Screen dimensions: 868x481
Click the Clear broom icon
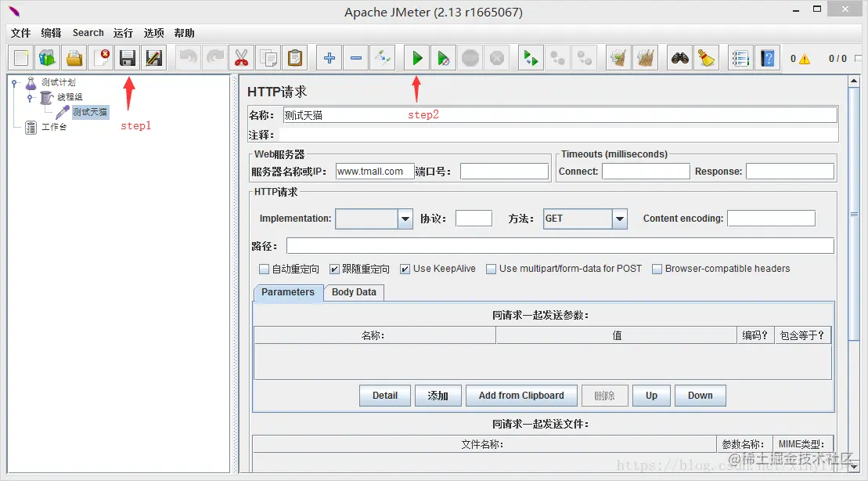tap(618, 58)
